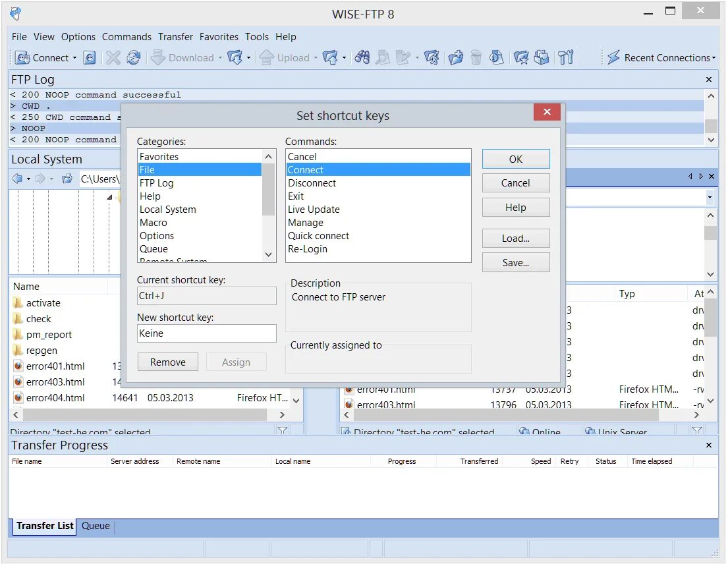Switch to the Transfer List tab

point(45,526)
